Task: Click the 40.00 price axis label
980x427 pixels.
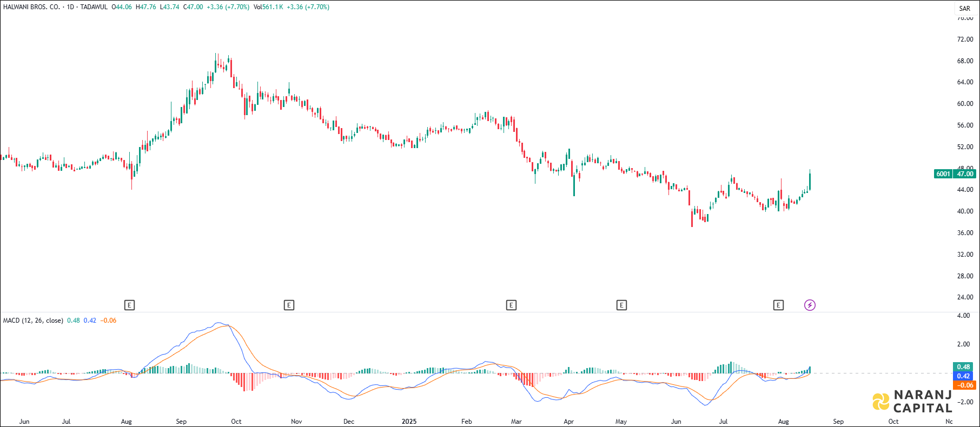Action: pos(965,211)
